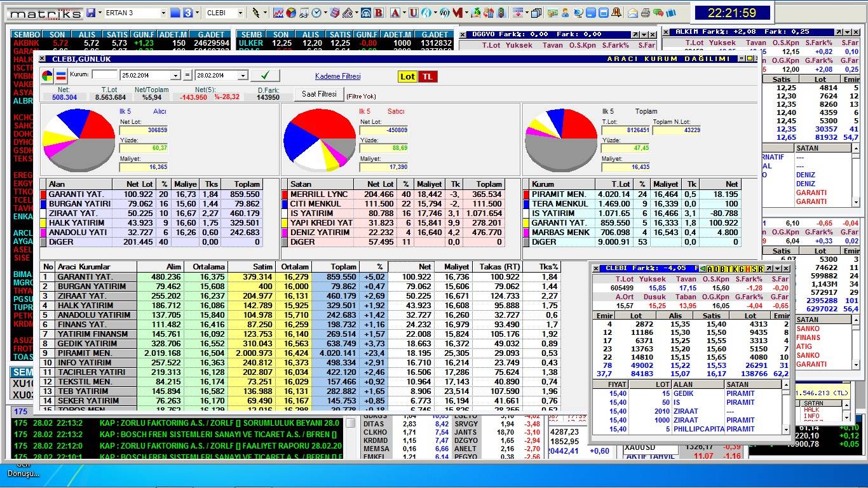Viewport: 868px width, 488px height.
Task: Toggle the red TL display mode
Action: pos(428,76)
